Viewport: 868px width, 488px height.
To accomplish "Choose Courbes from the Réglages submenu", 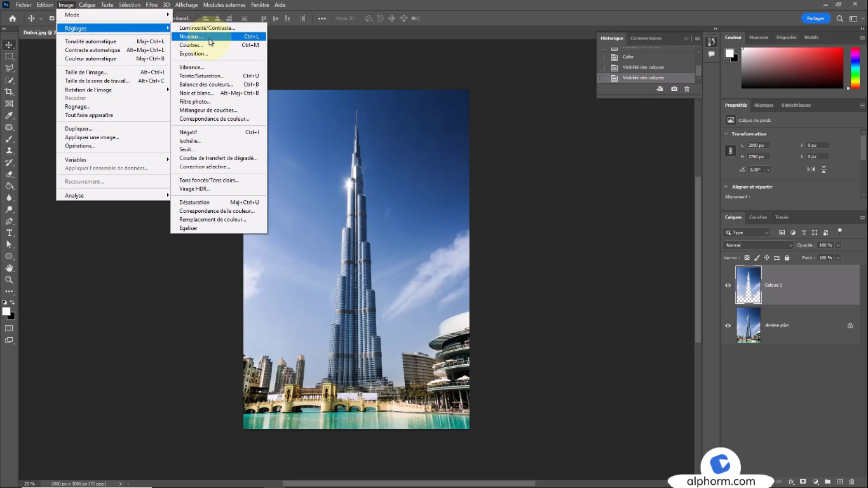I will [x=193, y=45].
